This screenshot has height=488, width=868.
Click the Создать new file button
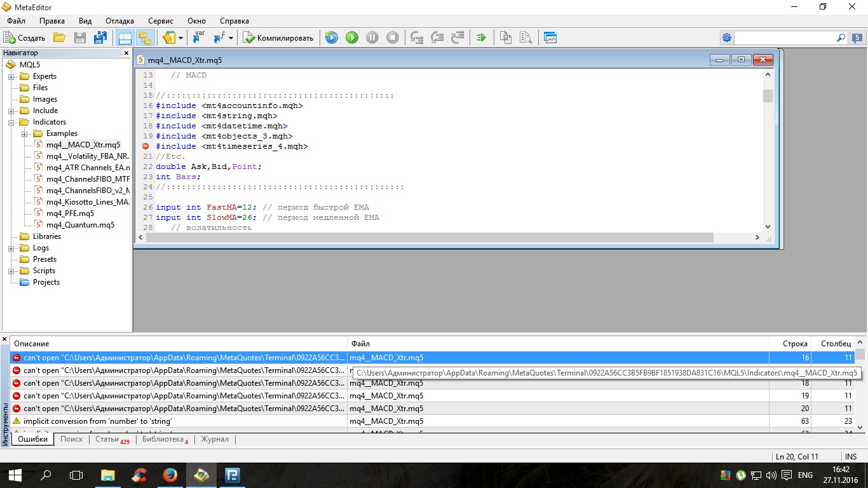coord(25,38)
